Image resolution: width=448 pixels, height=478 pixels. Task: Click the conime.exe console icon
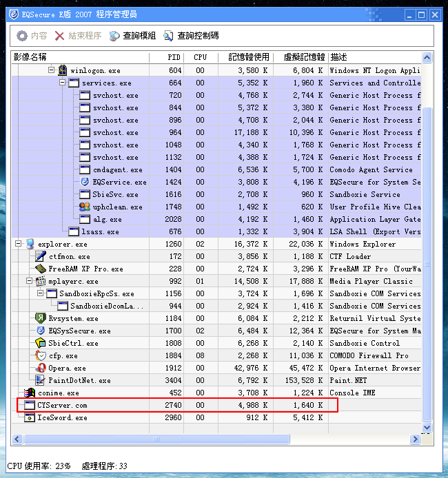coord(30,393)
